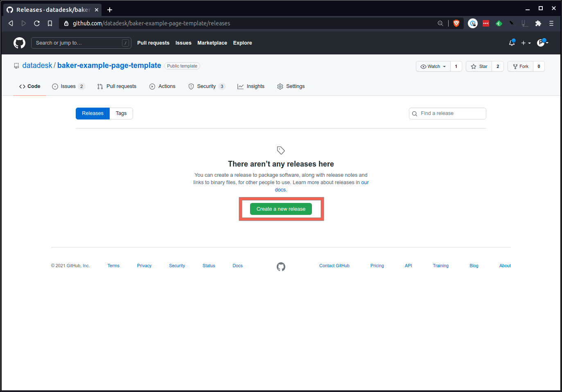
Task: Click Pull requests in the top header
Action: point(153,43)
